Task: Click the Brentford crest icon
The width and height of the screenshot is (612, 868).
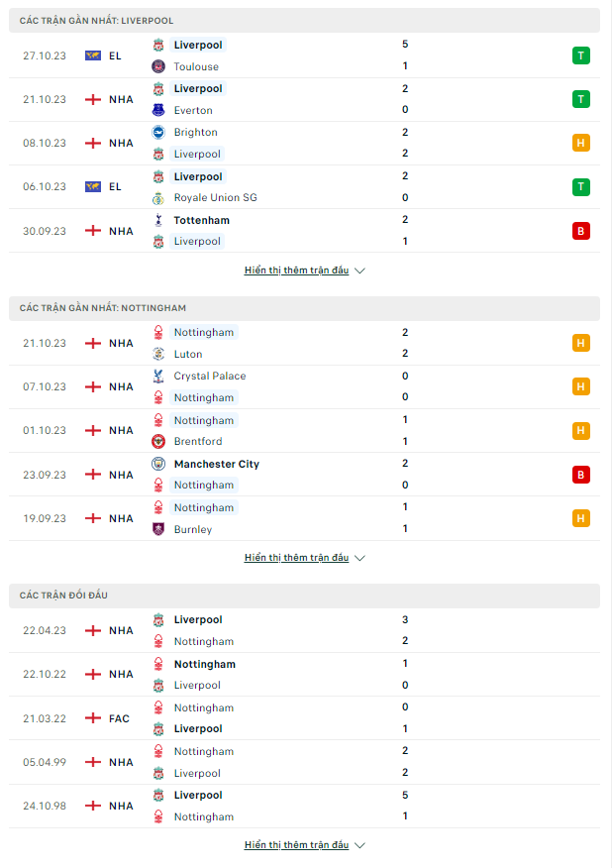Action: click(158, 441)
